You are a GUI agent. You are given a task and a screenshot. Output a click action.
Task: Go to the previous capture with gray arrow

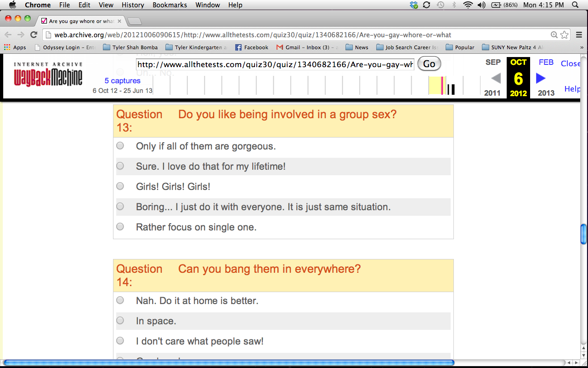click(x=496, y=78)
